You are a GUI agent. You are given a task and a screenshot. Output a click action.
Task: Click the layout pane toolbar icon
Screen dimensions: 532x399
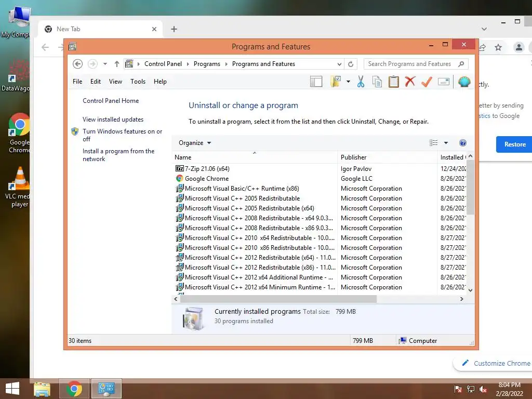(x=316, y=82)
